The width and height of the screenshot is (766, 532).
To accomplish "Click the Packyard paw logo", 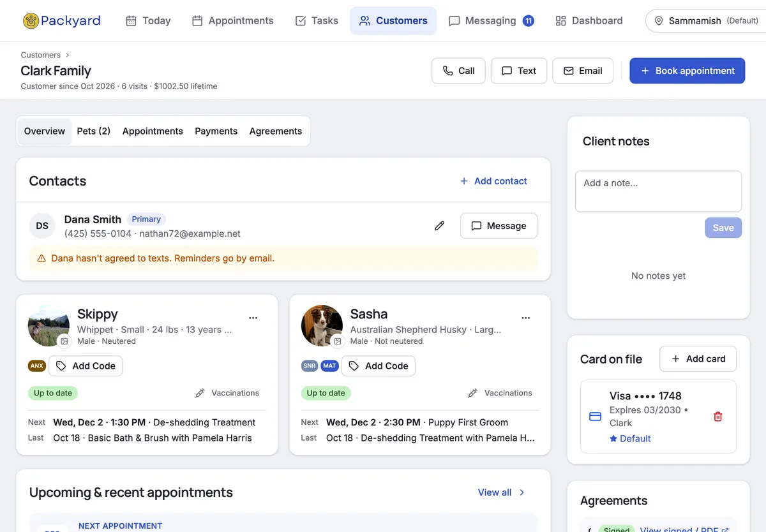I will point(31,21).
